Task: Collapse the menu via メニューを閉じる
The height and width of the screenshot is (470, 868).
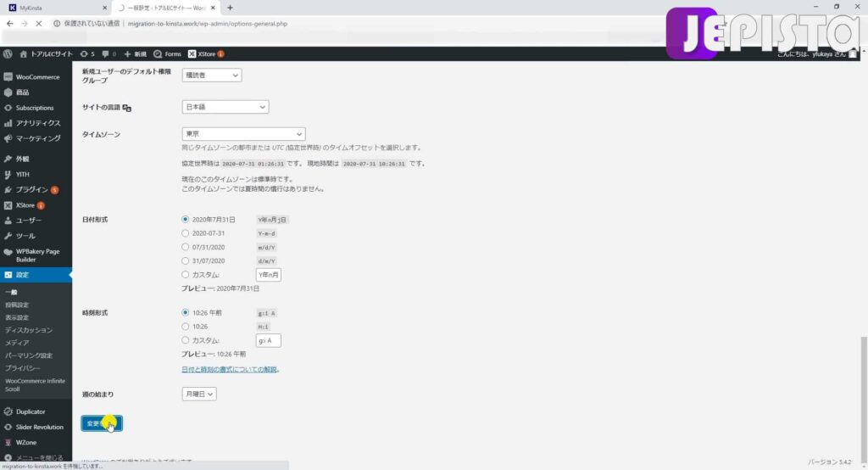Action: (34, 458)
